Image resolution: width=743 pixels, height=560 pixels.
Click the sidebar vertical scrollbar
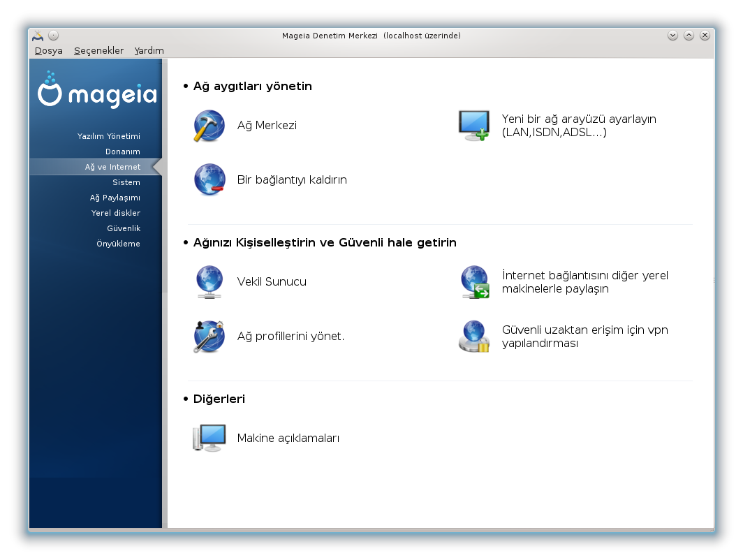pyautogui.click(x=165, y=293)
